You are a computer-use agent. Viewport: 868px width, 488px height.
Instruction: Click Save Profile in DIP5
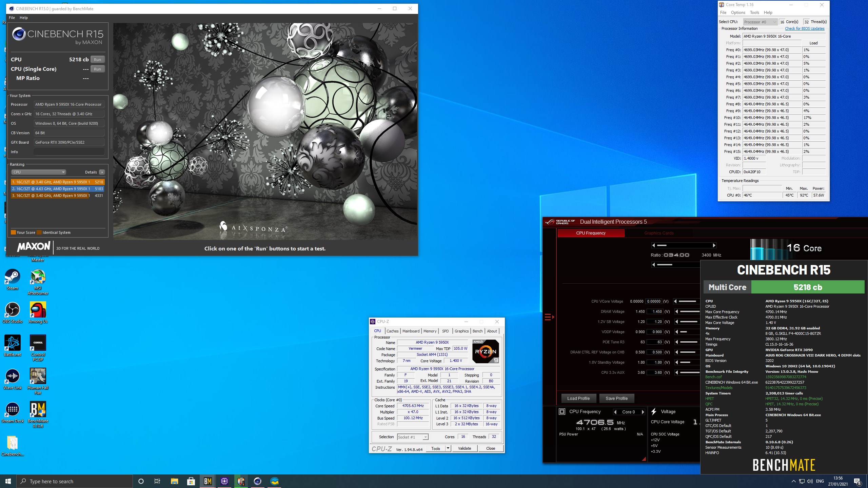(616, 399)
